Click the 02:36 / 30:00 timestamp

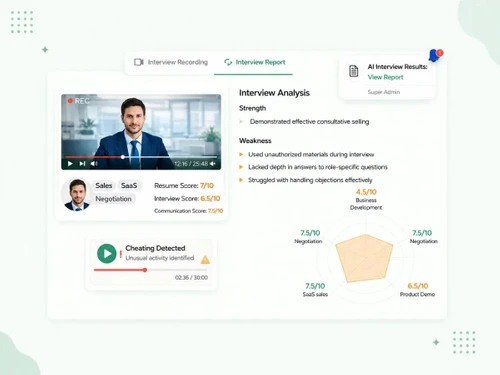pyautogui.click(x=191, y=278)
